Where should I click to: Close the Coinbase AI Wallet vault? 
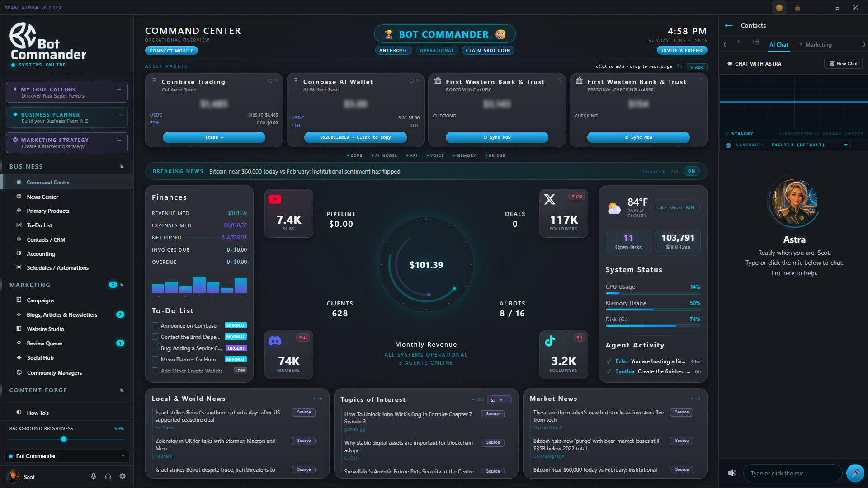pos(418,80)
